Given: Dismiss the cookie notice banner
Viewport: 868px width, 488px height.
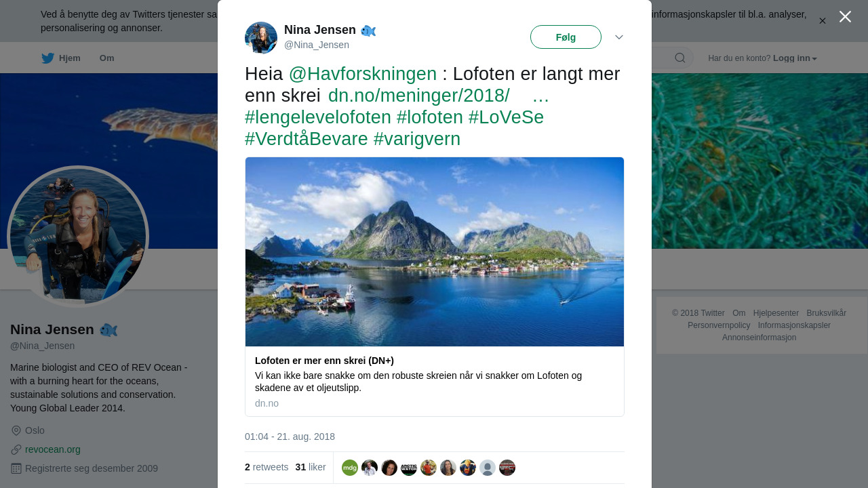Looking at the screenshot, I should click(x=823, y=21).
